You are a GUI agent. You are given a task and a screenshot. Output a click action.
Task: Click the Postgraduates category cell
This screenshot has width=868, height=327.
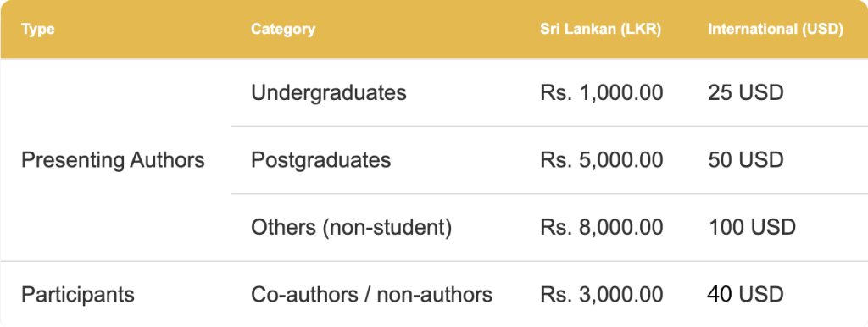[320, 160]
